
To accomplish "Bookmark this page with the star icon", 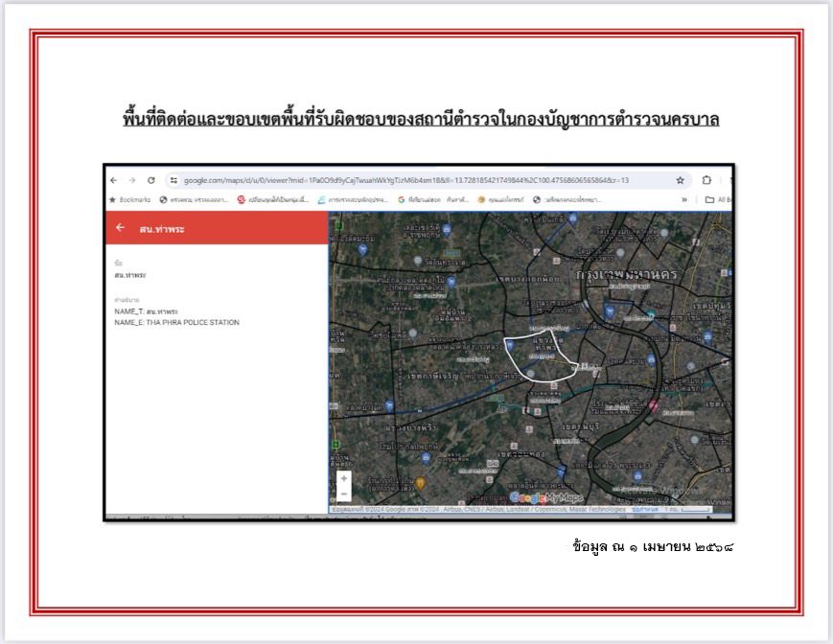I will 680,180.
